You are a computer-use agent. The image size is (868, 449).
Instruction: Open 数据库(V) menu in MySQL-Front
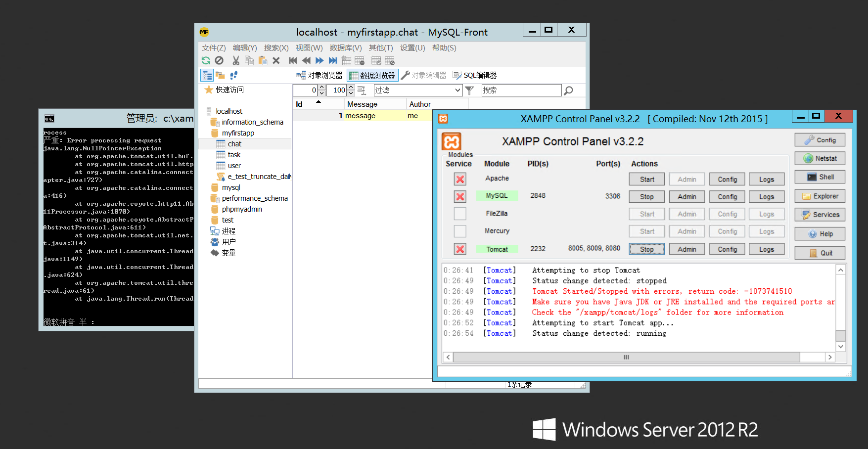pyautogui.click(x=346, y=48)
